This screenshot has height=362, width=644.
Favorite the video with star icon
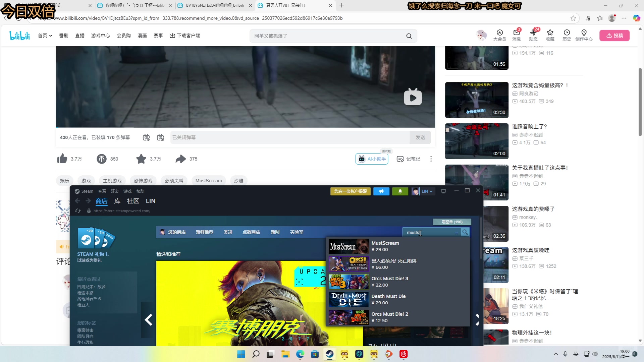point(141,159)
